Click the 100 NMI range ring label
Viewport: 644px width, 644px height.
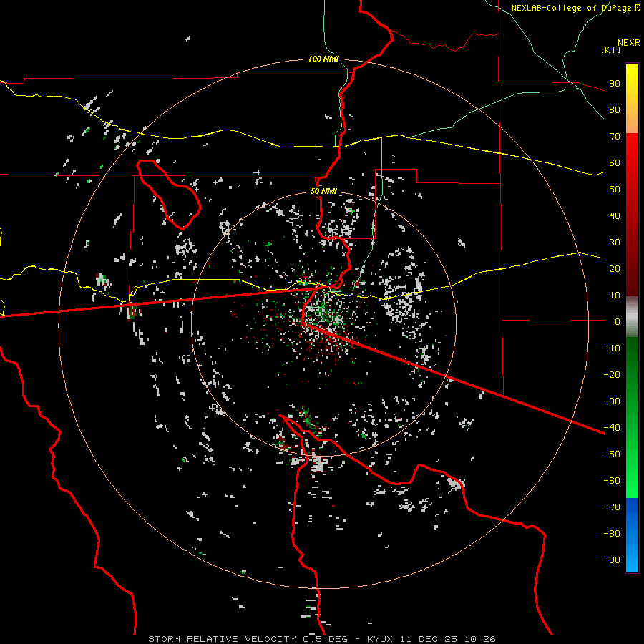[323, 59]
